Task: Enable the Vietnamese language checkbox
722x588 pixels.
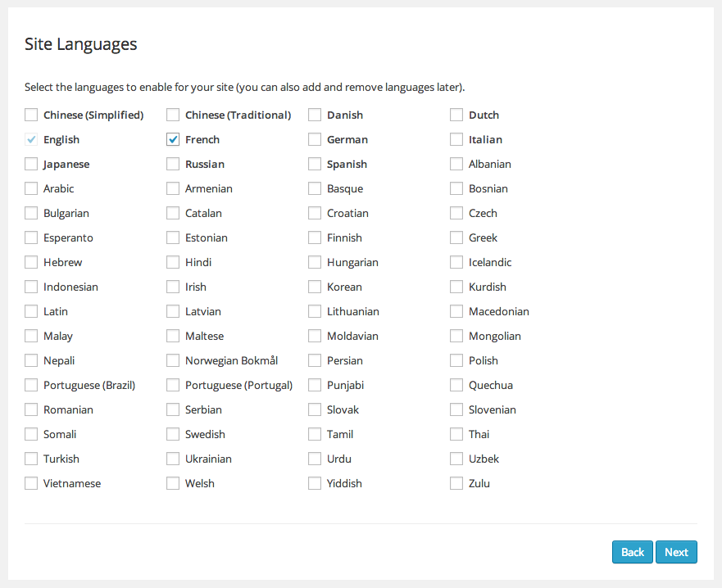Action: [31, 484]
